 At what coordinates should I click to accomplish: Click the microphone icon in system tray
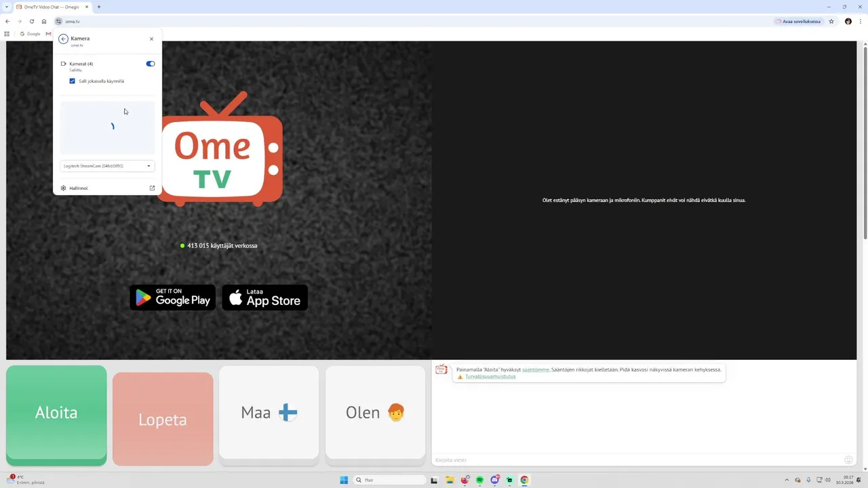click(x=808, y=480)
